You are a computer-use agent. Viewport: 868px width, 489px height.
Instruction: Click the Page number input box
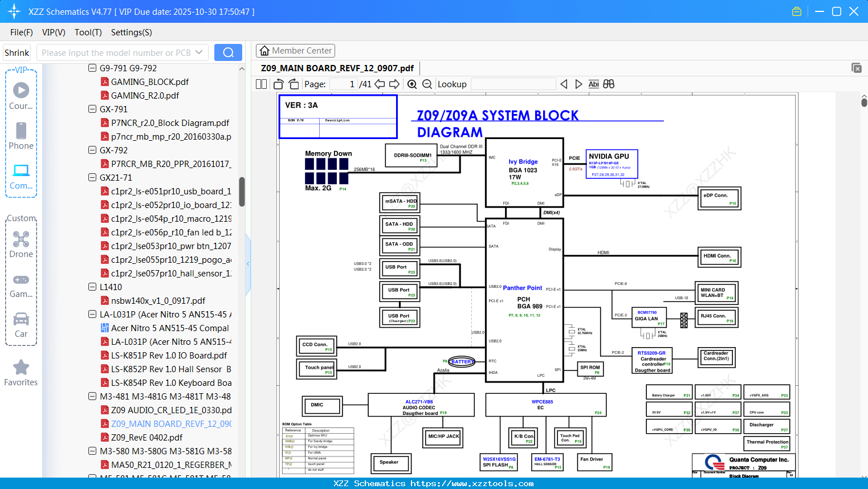[x=343, y=84]
